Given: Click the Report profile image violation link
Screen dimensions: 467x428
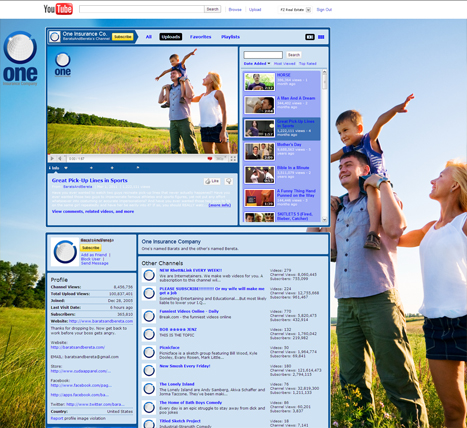Looking at the screenshot, I should point(78,418).
